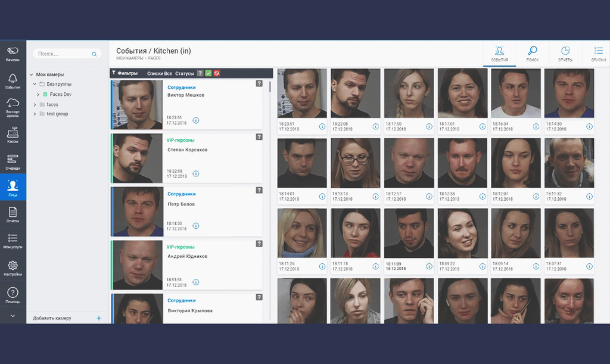The width and height of the screenshot is (610, 364).
Task: Expand more sidebar items with bottom chevron
Action: pos(13,316)
